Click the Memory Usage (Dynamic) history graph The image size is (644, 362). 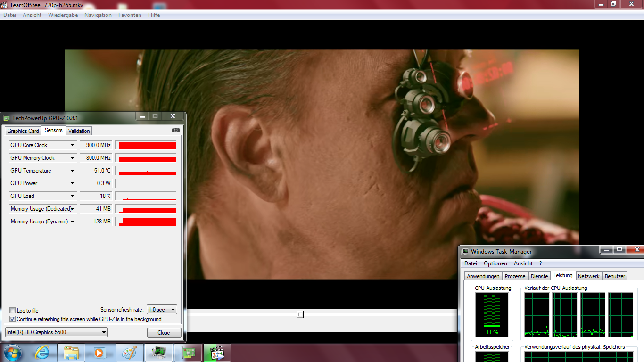pos(146,222)
